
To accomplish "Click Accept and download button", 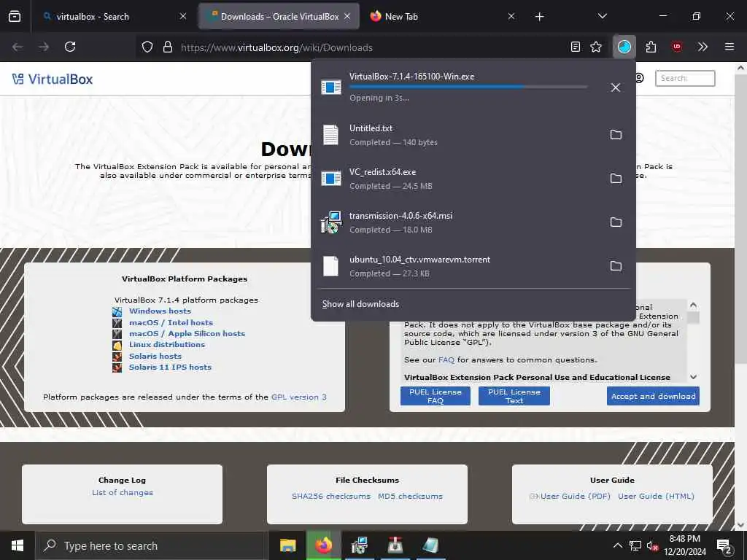I will (653, 396).
